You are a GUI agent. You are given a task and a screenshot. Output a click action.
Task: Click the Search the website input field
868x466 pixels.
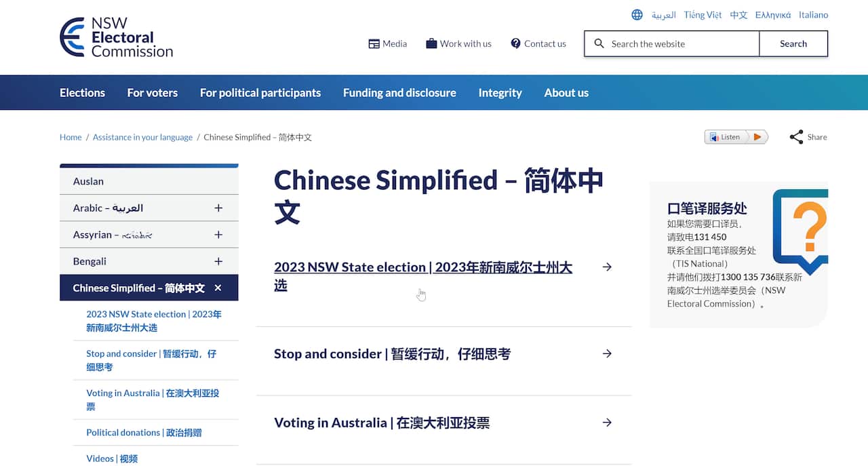pyautogui.click(x=681, y=44)
